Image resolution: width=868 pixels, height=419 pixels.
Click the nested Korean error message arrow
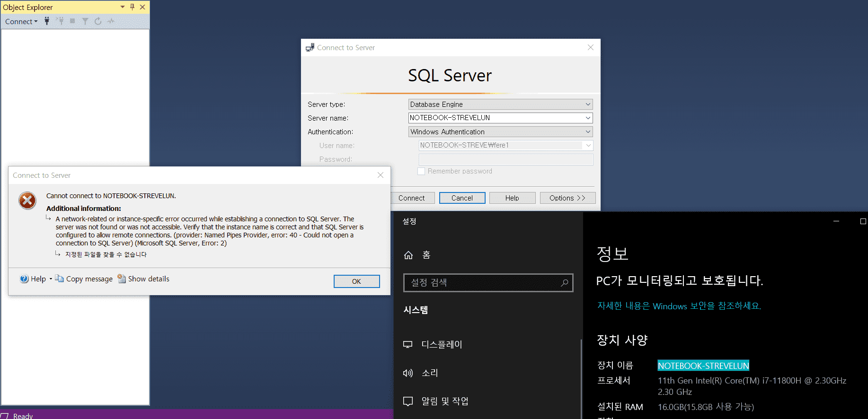[58, 254]
